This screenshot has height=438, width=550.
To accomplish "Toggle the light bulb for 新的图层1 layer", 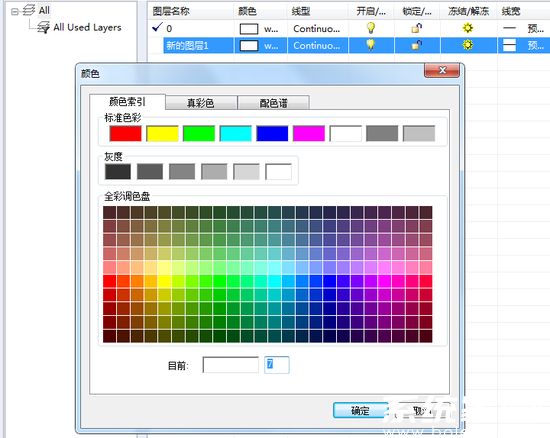I will point(371,45).
